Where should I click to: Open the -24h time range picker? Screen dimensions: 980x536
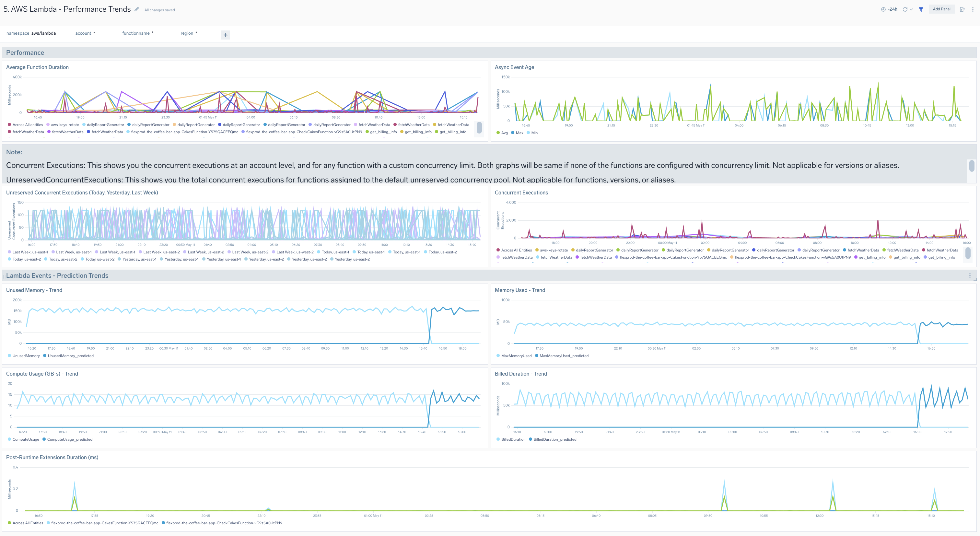pyautogui.click(x=889, y=9)
